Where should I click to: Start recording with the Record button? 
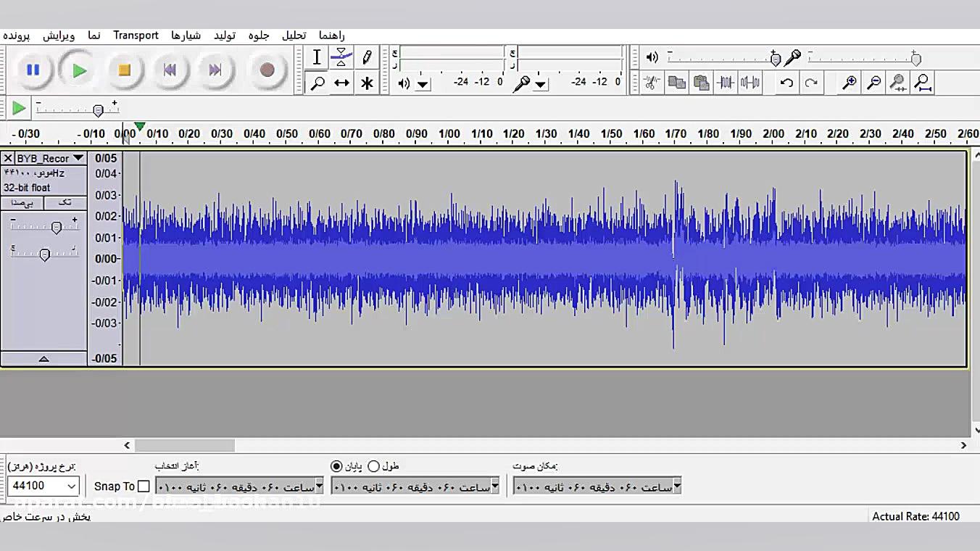[267, 70]
